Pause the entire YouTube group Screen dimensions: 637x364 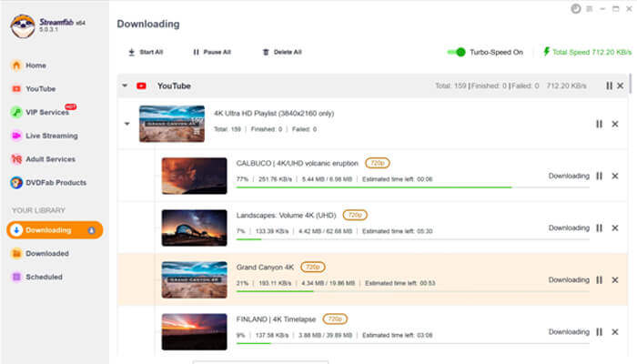click(x=609, y=86)
